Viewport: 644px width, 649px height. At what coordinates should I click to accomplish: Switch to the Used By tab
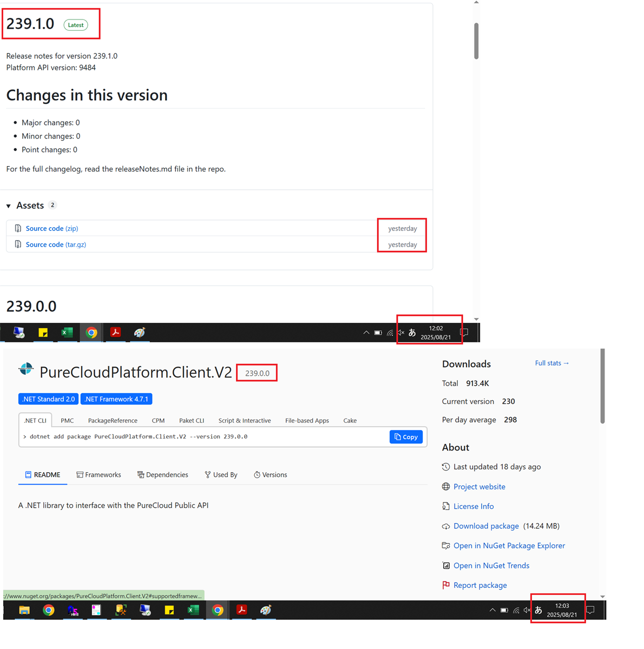coord(221,475)
